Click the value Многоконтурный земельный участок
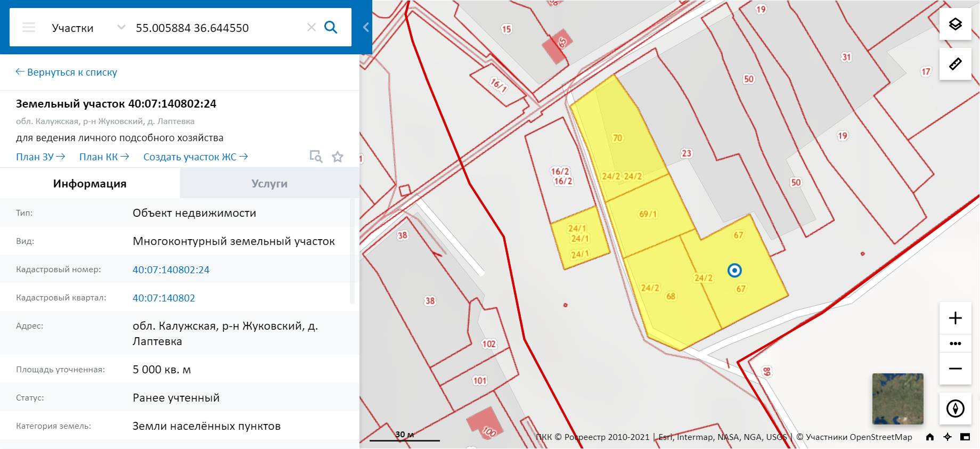This screenshot has width=980, height=449. [234, 241]
